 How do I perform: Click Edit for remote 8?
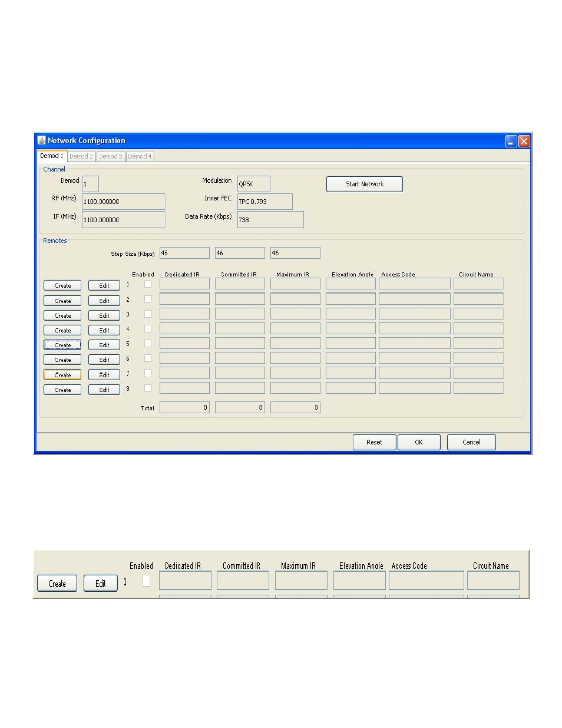[x=104, y=390]
